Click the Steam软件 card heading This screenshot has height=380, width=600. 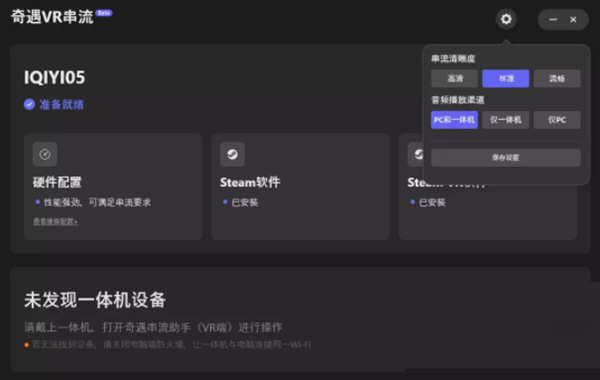coord(250,182)
